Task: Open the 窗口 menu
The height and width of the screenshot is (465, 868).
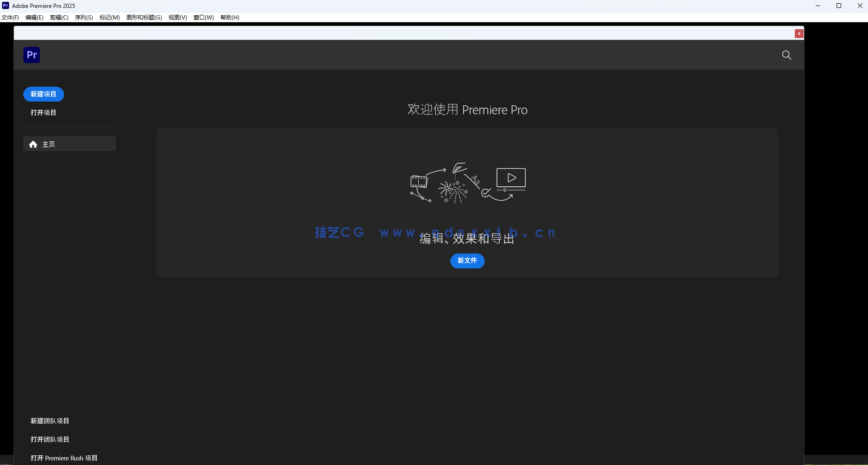Action: pos(204,17)
